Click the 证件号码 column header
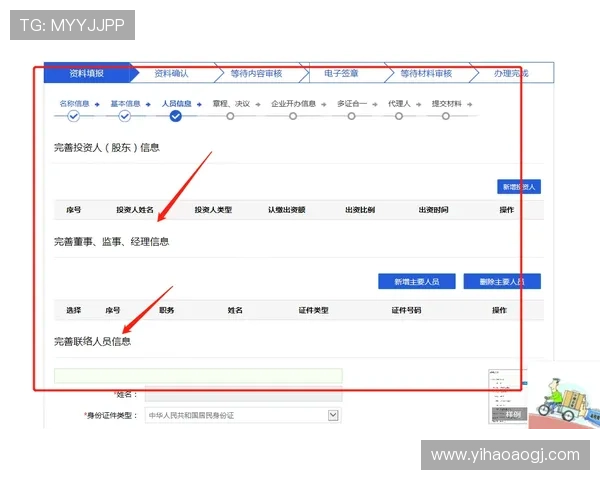Image resolution: width=600 pixels, height=480 pixels. point(406,310)
